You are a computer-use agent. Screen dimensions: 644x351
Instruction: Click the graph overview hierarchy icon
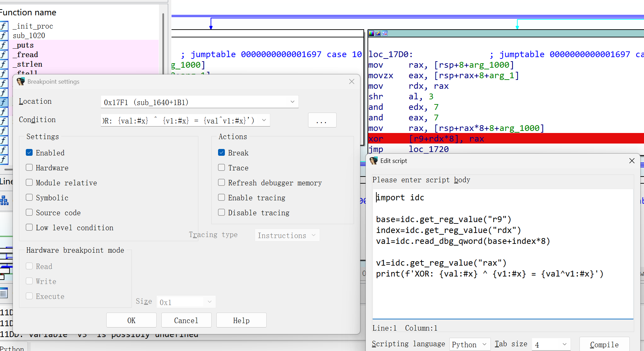(4, 201)
